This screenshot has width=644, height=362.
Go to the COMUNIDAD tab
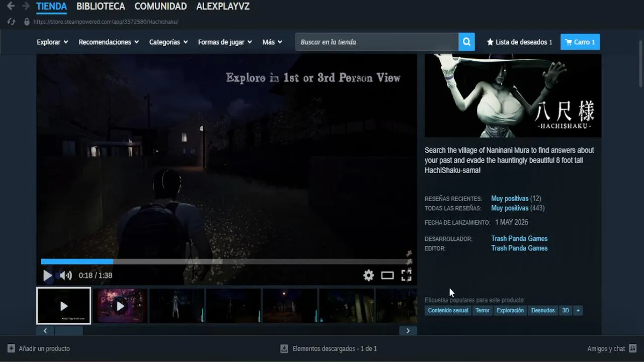click(x=160, y=7)
